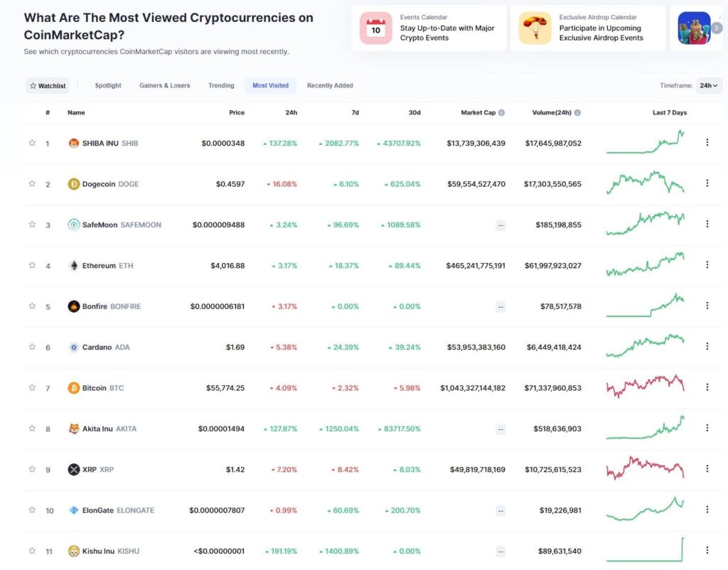Toggle the watchlist star for Cardano

click(x=32, y=347)
